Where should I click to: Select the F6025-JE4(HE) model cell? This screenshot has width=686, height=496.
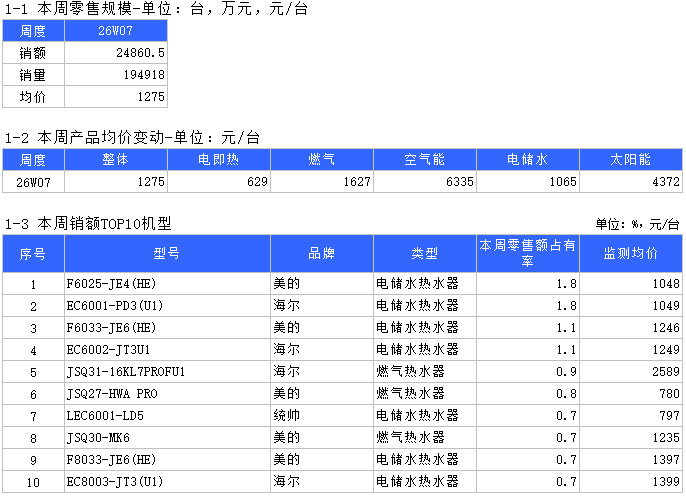click(167, 284)
